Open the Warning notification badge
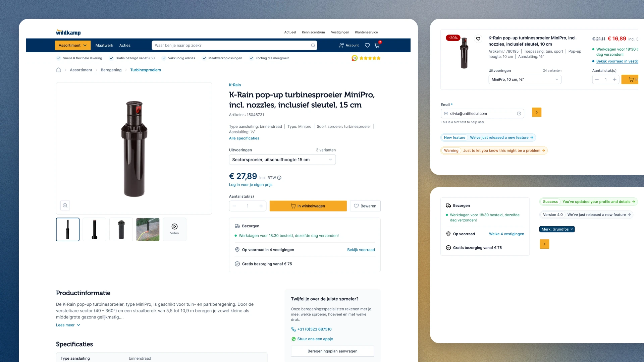 [494, 150]
